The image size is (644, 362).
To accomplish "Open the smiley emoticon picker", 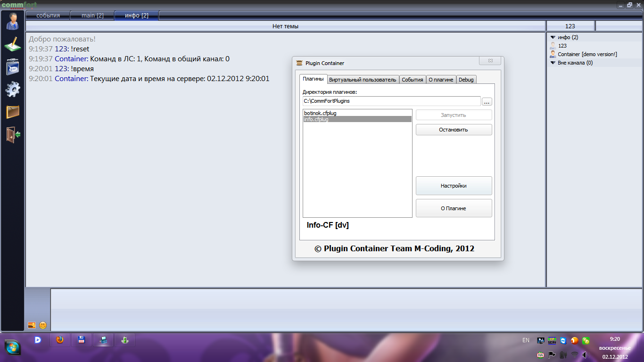I will [43, 325].
